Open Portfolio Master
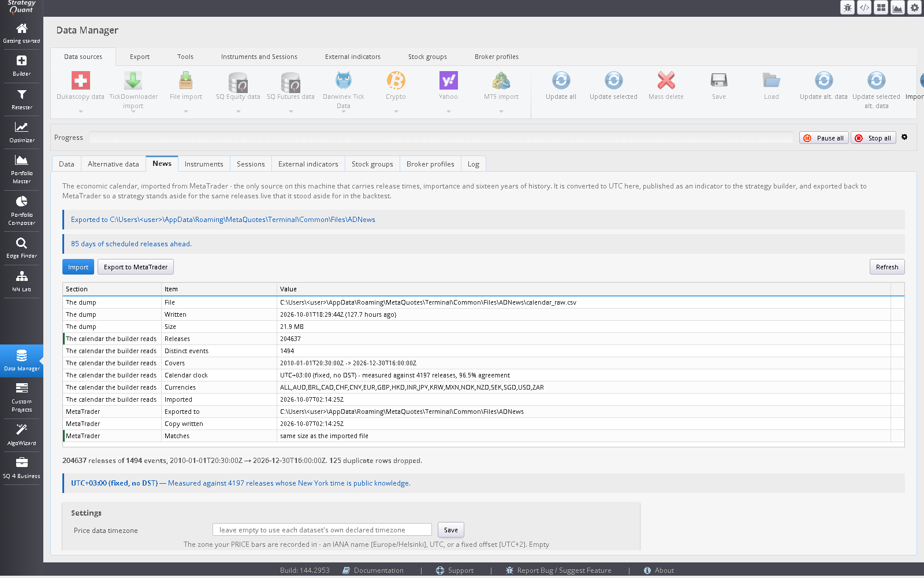This screenshot has height=578, width=924. tap(21, 169)
